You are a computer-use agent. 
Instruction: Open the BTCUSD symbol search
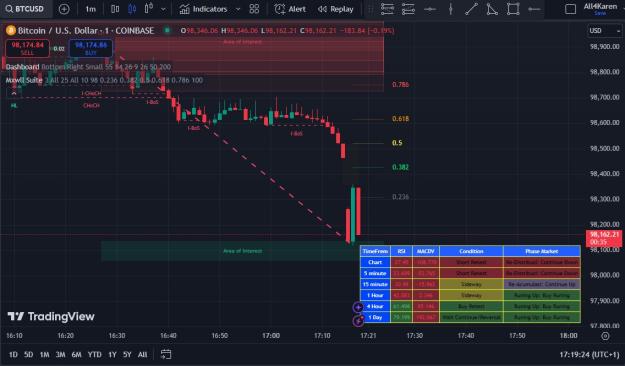pos(26,9)
